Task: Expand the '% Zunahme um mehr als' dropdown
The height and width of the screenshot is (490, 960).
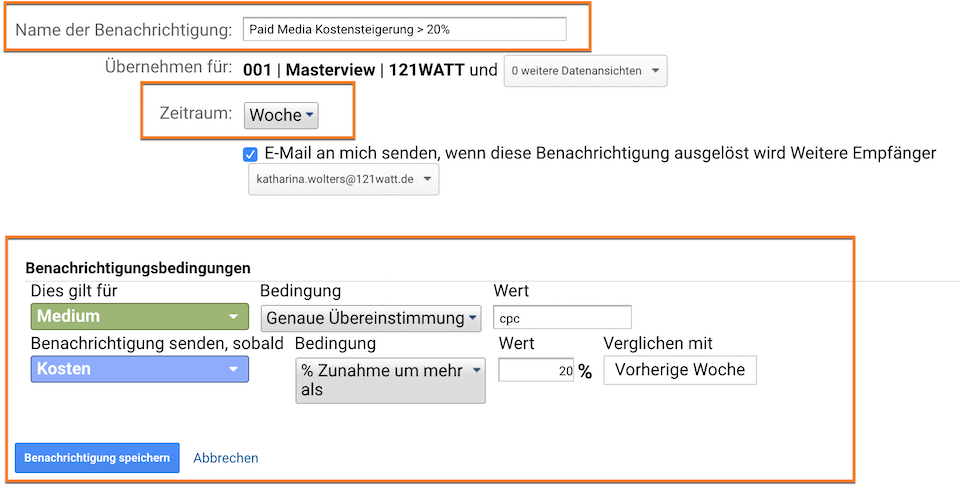Action: [390, 380]
